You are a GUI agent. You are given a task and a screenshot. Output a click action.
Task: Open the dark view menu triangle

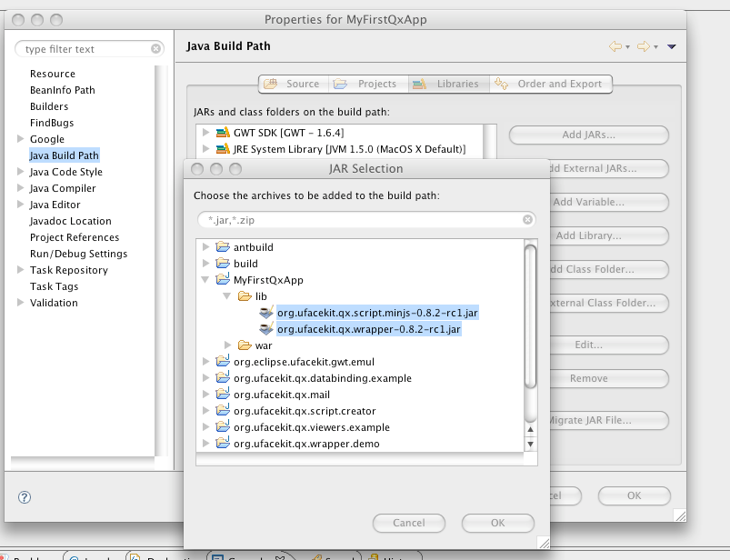pos(671,46)
